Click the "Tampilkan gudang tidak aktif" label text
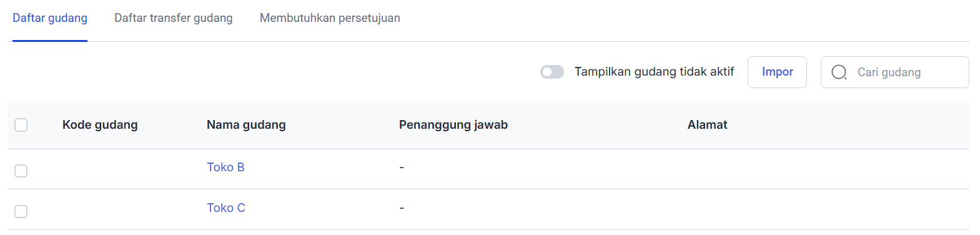This screenshot has width=980, height=235. 654,71
